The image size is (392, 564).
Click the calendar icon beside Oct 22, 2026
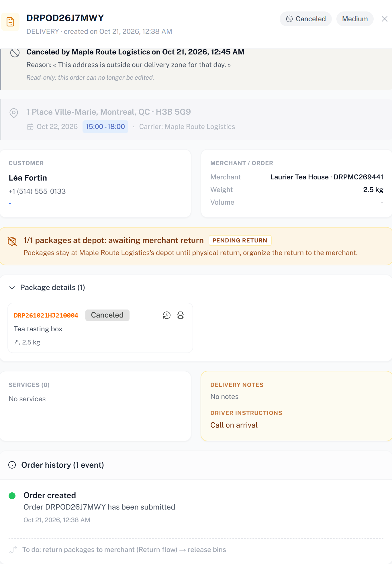coord(30,127)
